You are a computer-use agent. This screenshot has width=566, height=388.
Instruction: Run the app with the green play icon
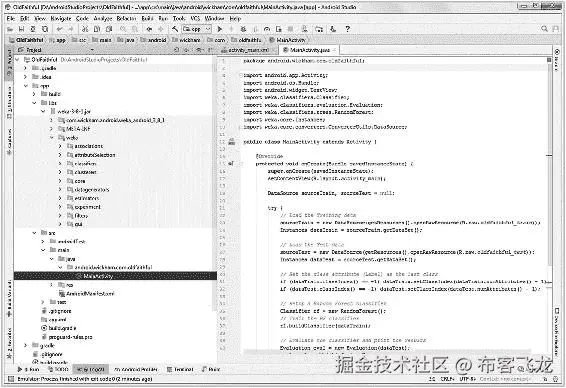[x=219, y=29]
